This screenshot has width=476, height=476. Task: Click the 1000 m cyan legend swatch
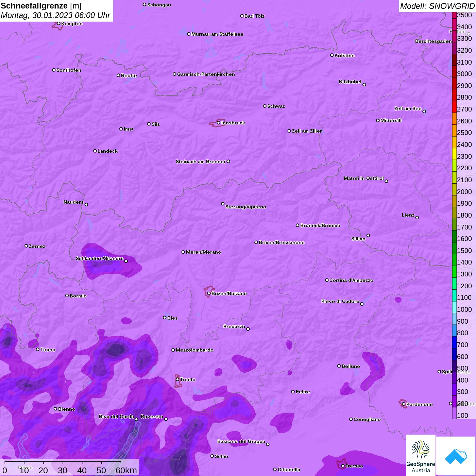(x=454, y=307)
